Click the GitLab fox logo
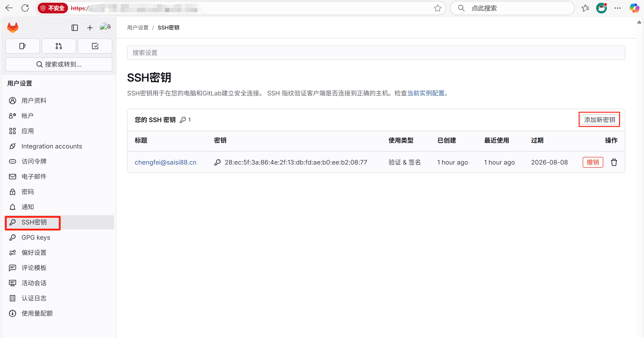The height and width of the screenshot is (338, 644). pos(13,27)
